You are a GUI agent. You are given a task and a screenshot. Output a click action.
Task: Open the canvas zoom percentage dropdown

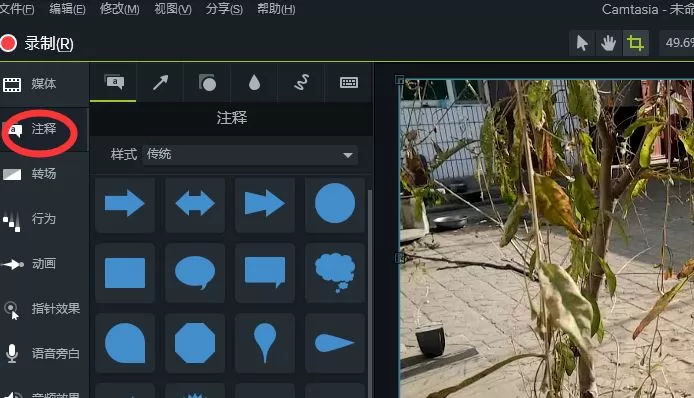click(677, 43)
